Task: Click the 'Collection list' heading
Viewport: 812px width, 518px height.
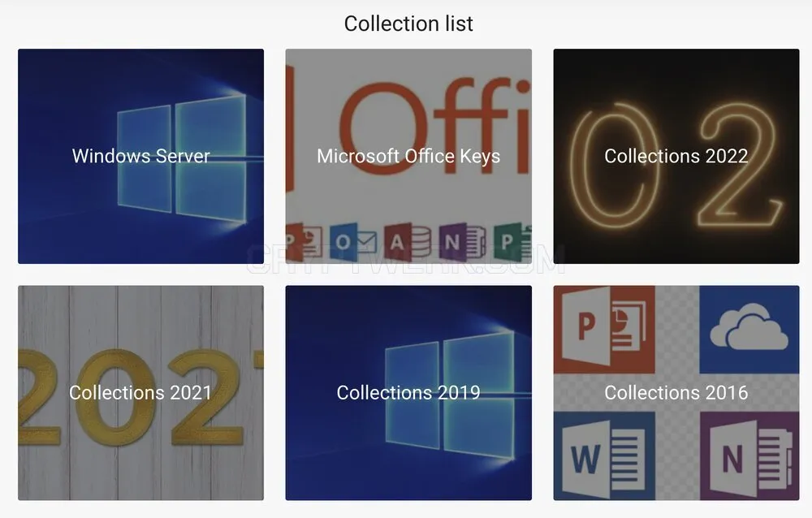Action: (x=408, y=24)
